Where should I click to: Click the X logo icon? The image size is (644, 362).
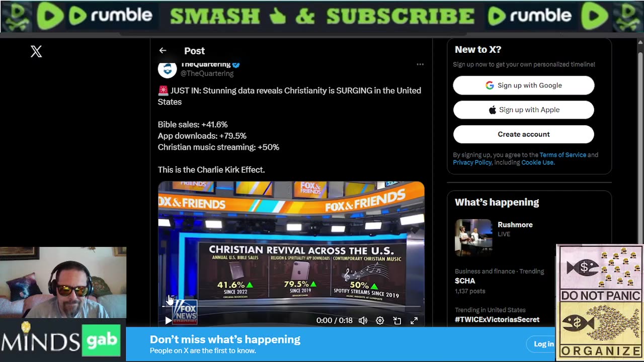click(x=36, y=51)
